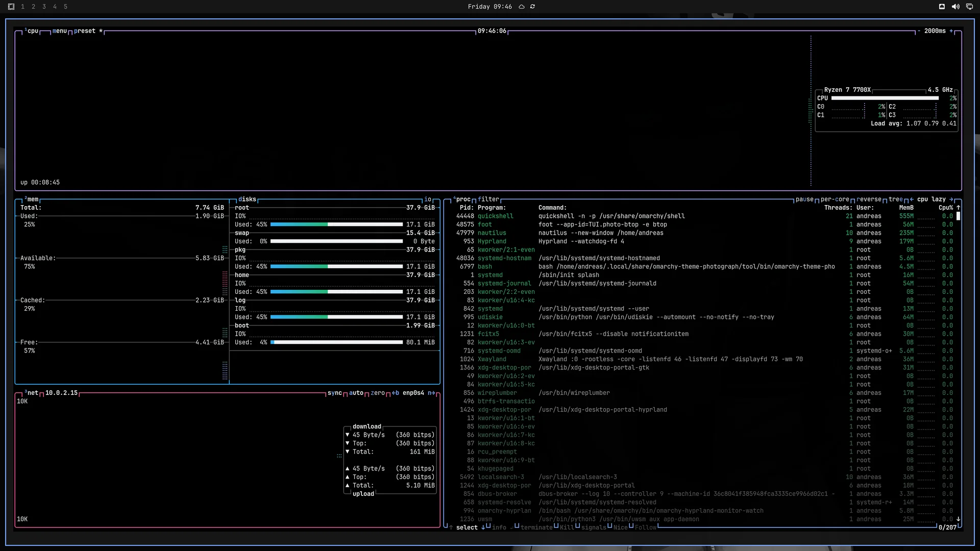Toggle reverse sorting of process list
The width and height of the screenshot is (980, 551).
(869, 199)
